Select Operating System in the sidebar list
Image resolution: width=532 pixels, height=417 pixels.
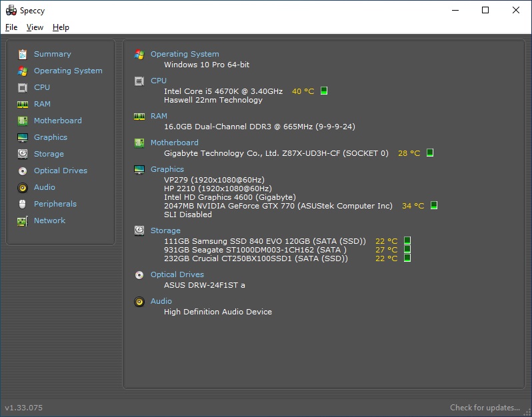tap(68, 71)
